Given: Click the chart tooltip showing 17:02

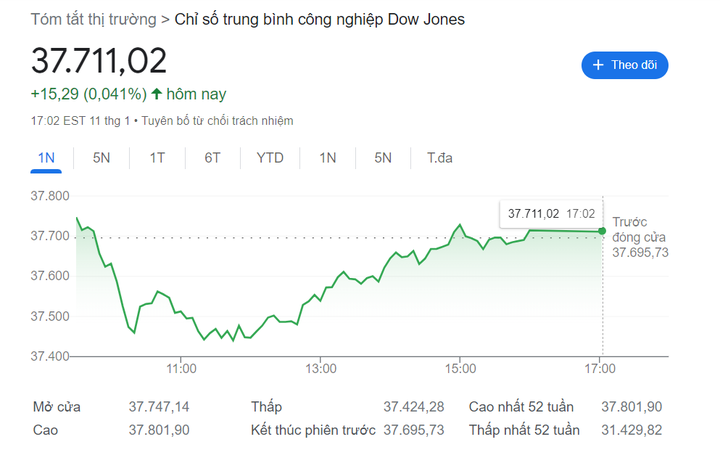Looking at the screenshot, I should [x=551, y=213].
